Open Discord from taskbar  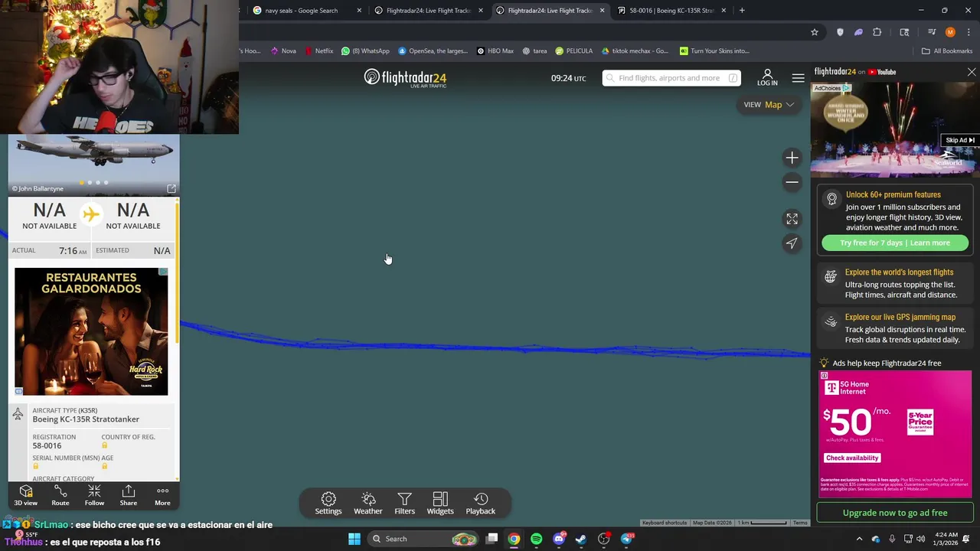[559, 539]
